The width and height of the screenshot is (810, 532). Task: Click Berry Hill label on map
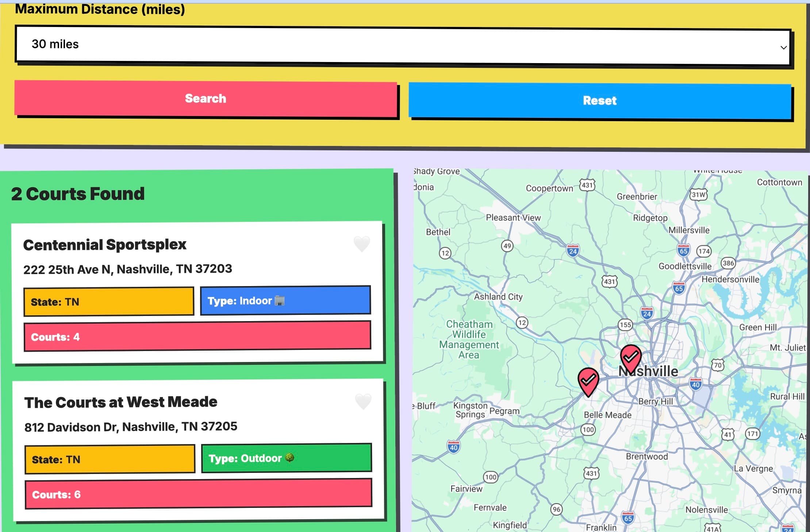coord(656,401)
